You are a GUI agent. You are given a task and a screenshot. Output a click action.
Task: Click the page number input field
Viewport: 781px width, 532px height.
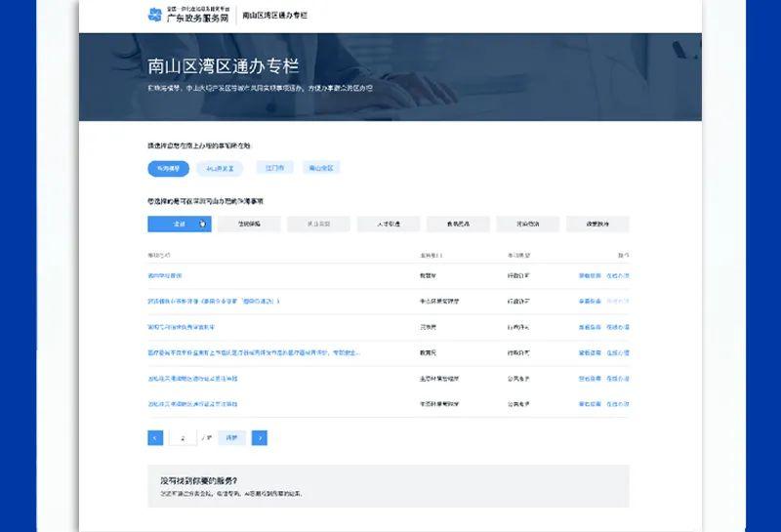183,438
